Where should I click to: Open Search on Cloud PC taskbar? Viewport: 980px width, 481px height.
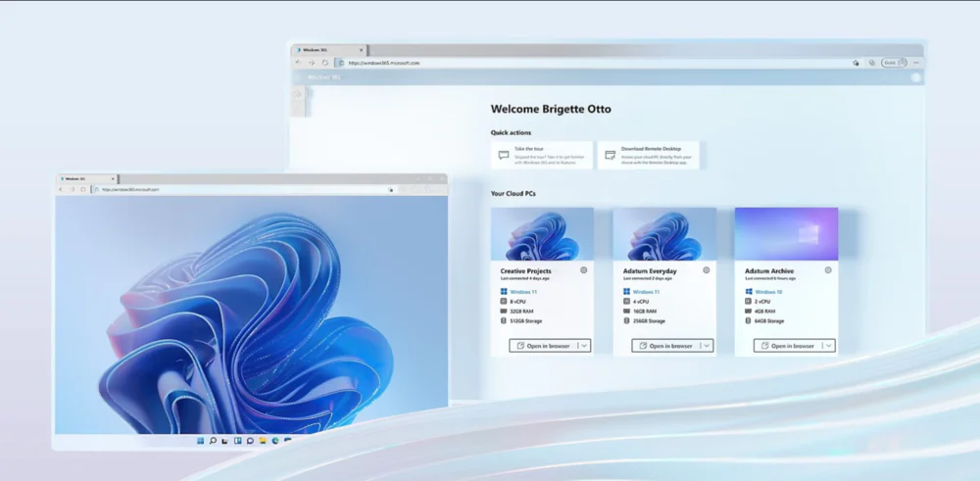coord(213,441)
